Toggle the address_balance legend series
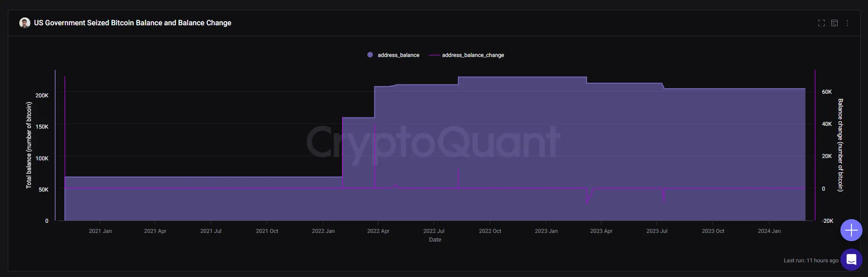868x277 pixels. 393,55
